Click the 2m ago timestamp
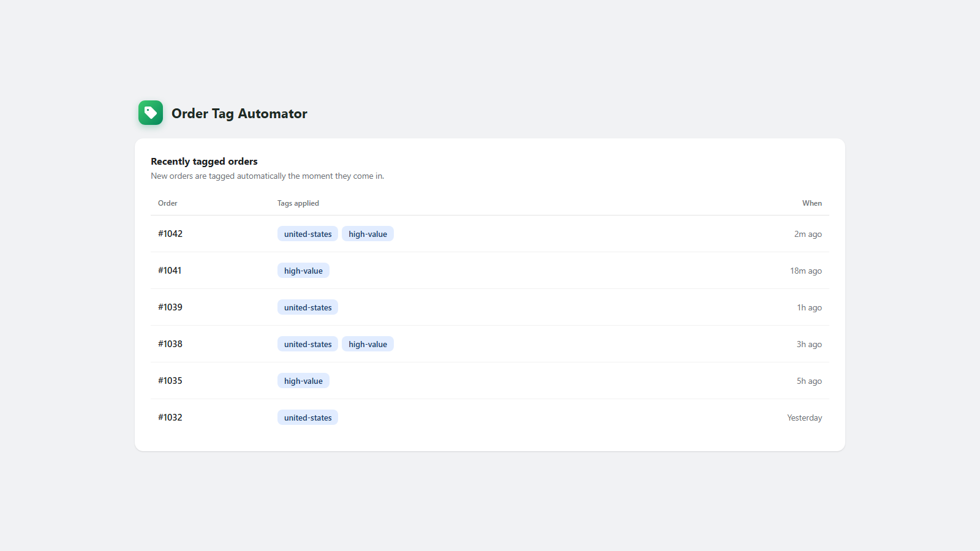The width and height of the screenshot is (980, 551). click(808, 234)
